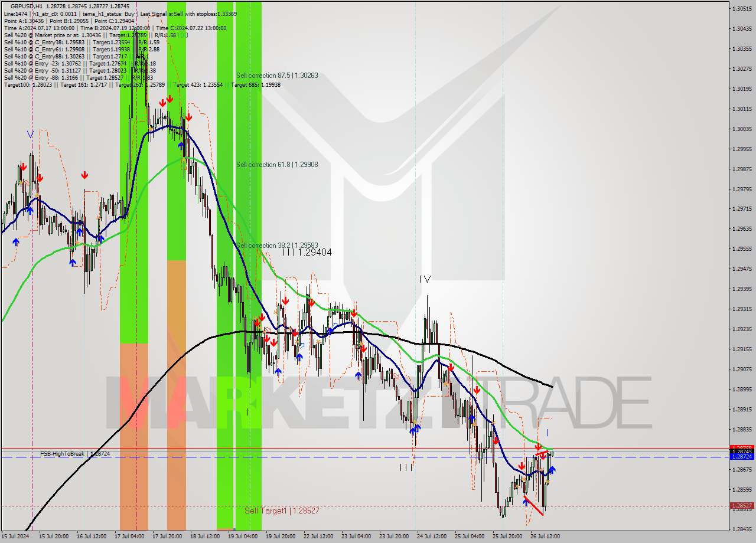Select the Sell %20 @ Entry -88: 1.3166 line

point(78,77)
